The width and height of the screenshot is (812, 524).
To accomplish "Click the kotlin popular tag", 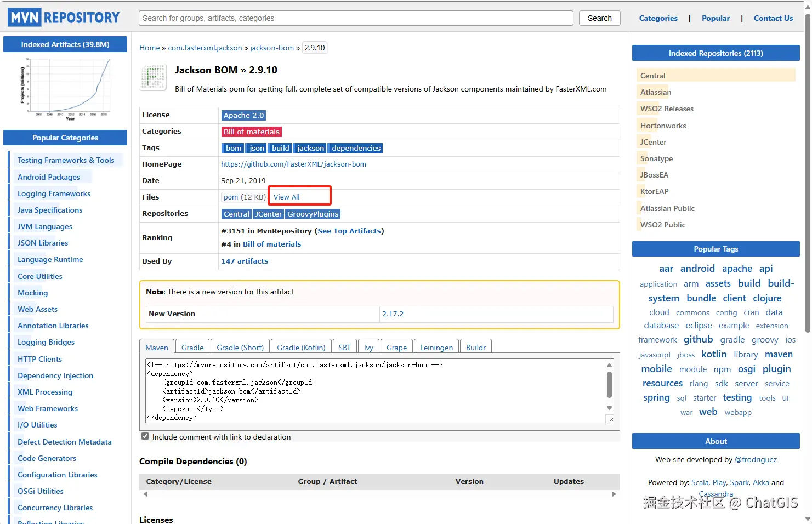I will [x=714, y=354].
